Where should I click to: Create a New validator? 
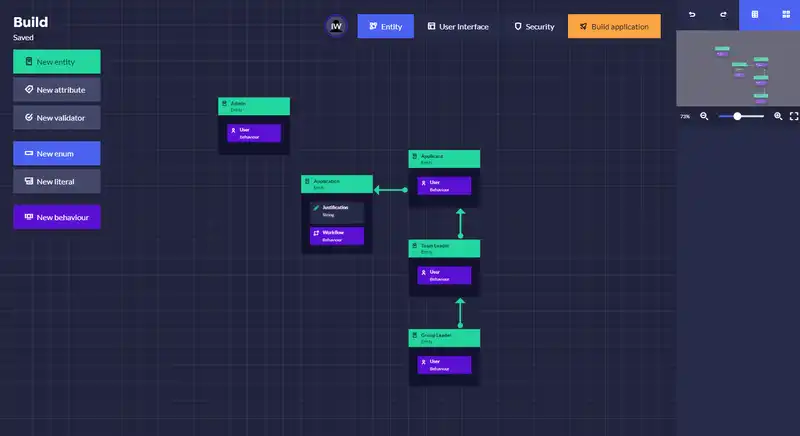(57, 118)
